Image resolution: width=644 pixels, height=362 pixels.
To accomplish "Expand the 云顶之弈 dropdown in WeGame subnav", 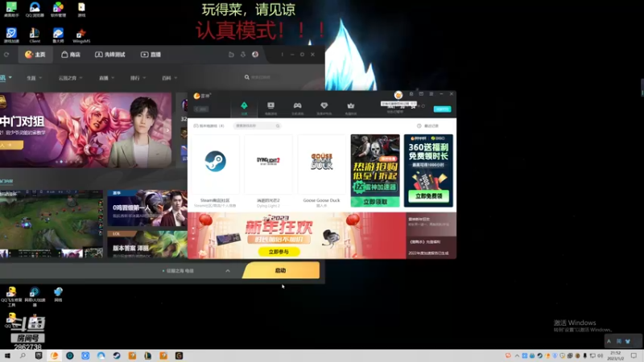I will click(x=70, y=78).
